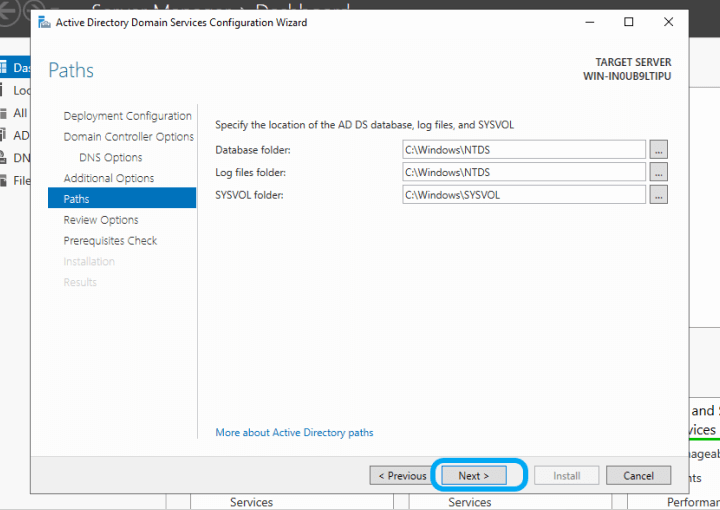Browse for the Log files folder location
This screenshot has width=720, height=510.
point(658,172)
